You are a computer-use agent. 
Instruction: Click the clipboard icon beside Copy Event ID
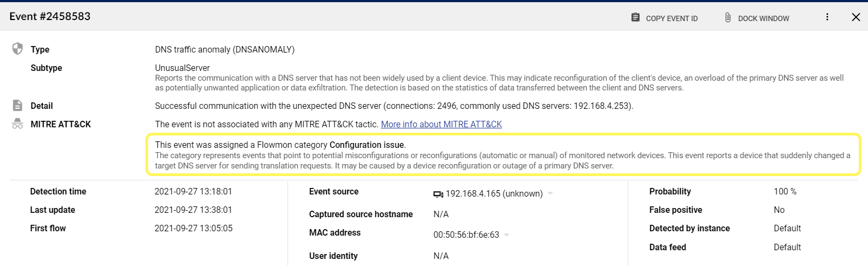click(x=635, y=17)
